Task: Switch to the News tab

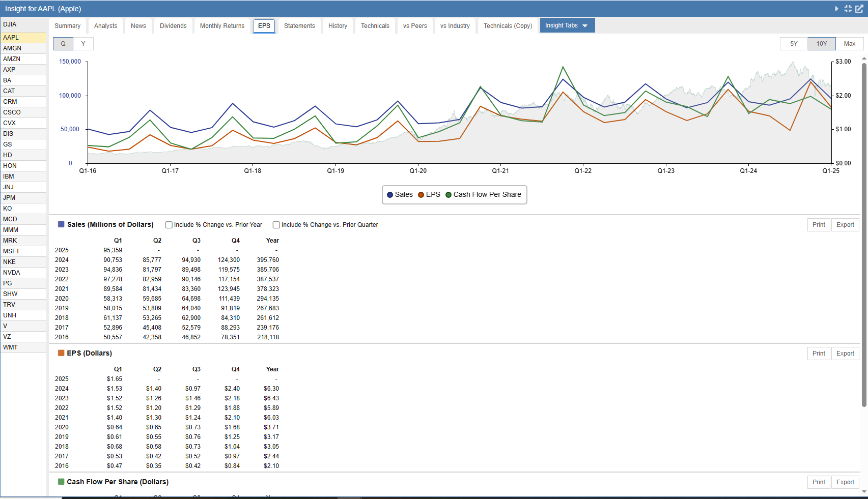Action: click(138, 26)
